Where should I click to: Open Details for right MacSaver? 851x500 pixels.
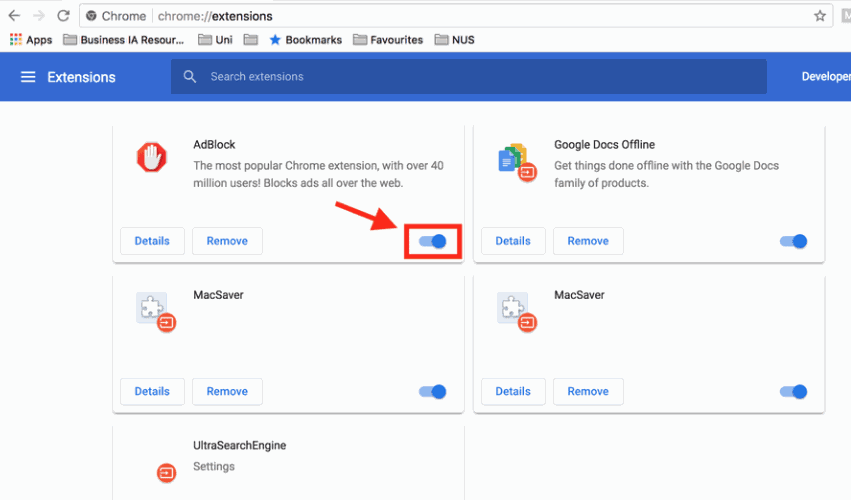(513, 391)
